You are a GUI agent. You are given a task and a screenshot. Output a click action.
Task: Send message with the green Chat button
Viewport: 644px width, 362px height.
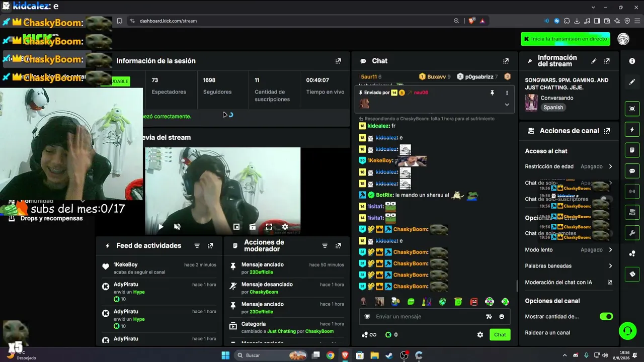tap(500, 335)
